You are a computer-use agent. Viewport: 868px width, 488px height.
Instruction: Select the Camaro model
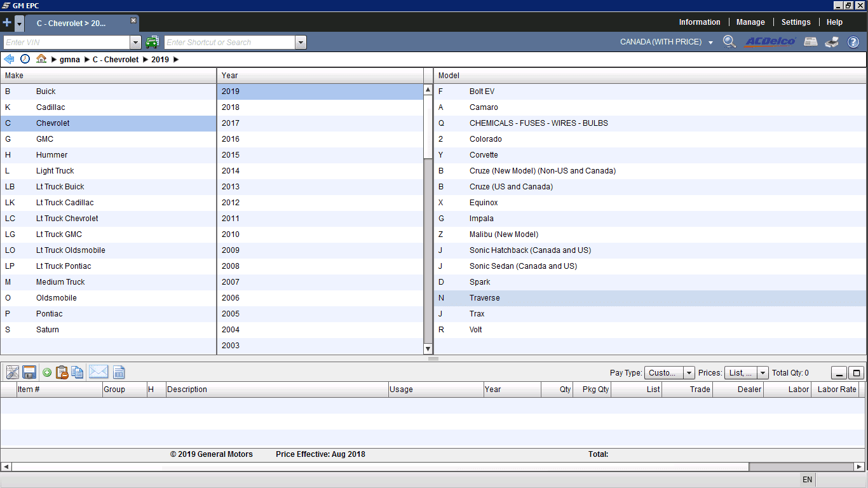pos(650,107)
